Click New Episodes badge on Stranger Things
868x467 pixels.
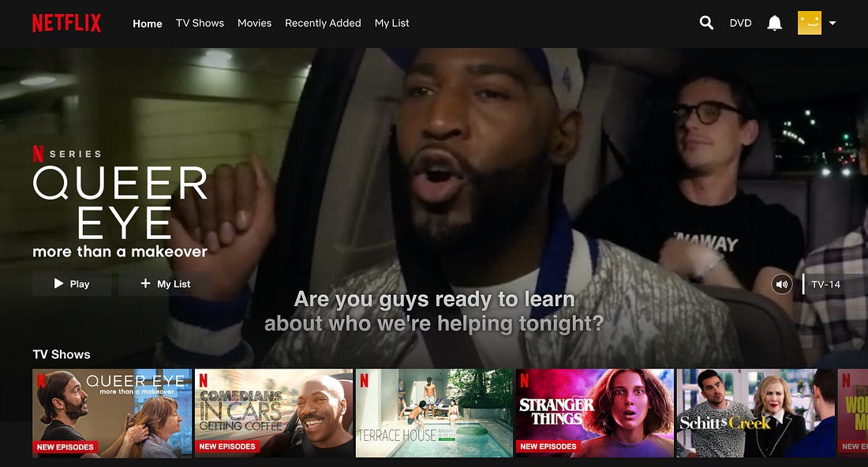[x=548, y=446]
